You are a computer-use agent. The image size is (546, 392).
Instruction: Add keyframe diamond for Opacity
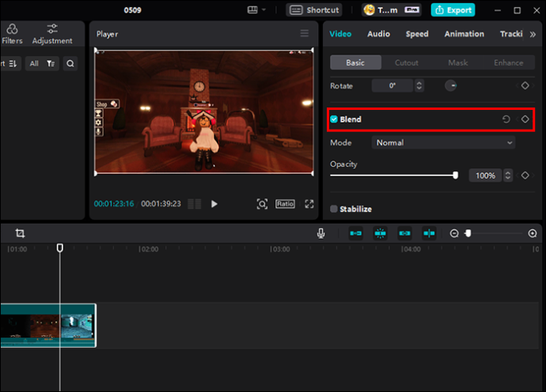525,175
